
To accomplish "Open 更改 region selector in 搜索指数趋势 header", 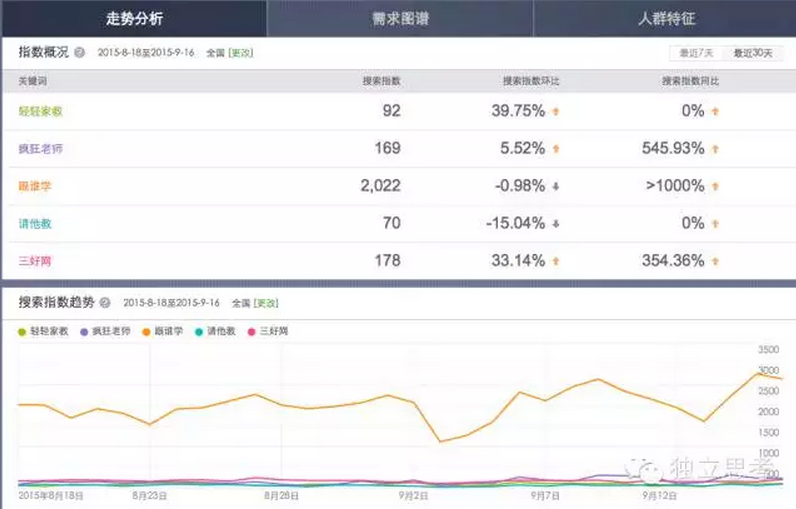I will 266,302.
